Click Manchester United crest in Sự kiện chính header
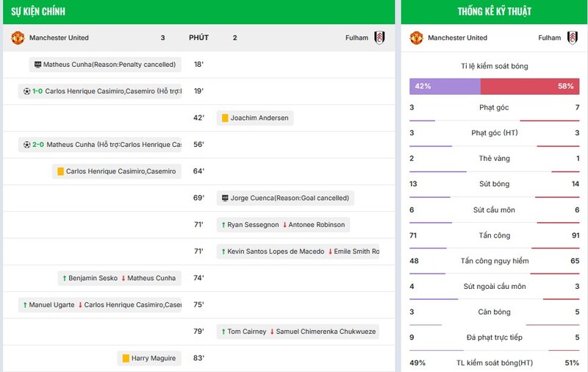The width and height of the screenshot is (588, 372). point(18,37)
